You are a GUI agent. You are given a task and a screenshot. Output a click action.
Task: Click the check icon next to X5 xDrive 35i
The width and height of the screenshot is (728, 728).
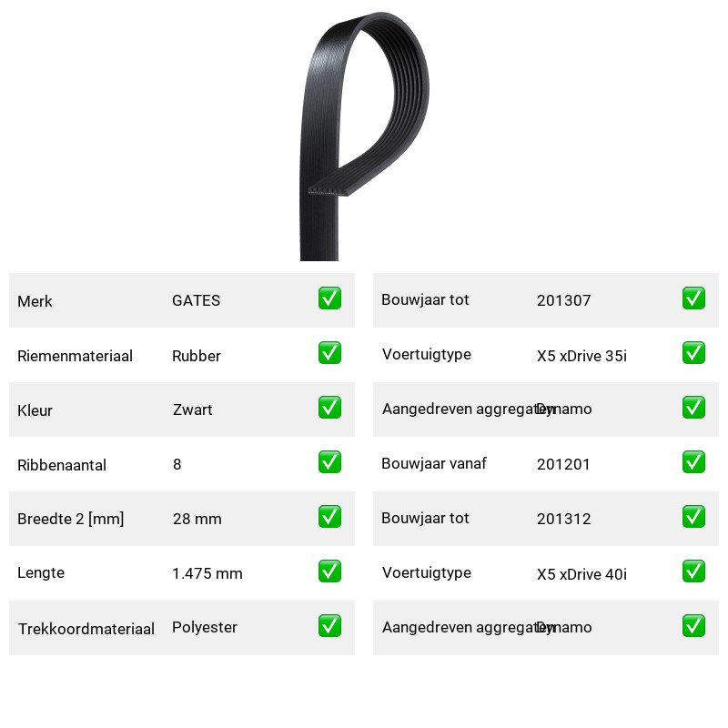[693, 353]
